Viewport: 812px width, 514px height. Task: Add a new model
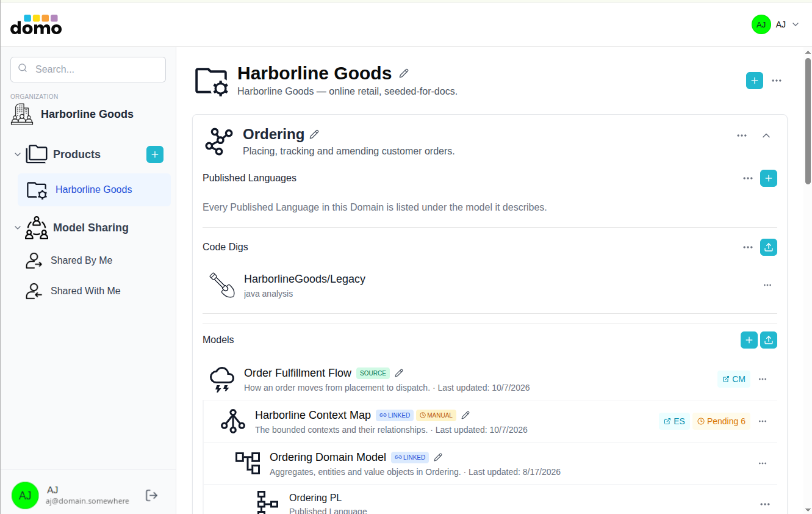click(749, 340)
